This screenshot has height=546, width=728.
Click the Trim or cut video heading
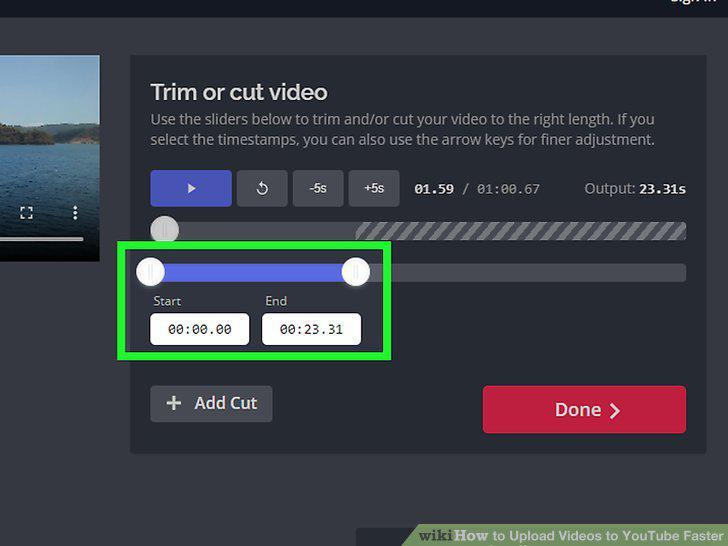tap(239, 92)
